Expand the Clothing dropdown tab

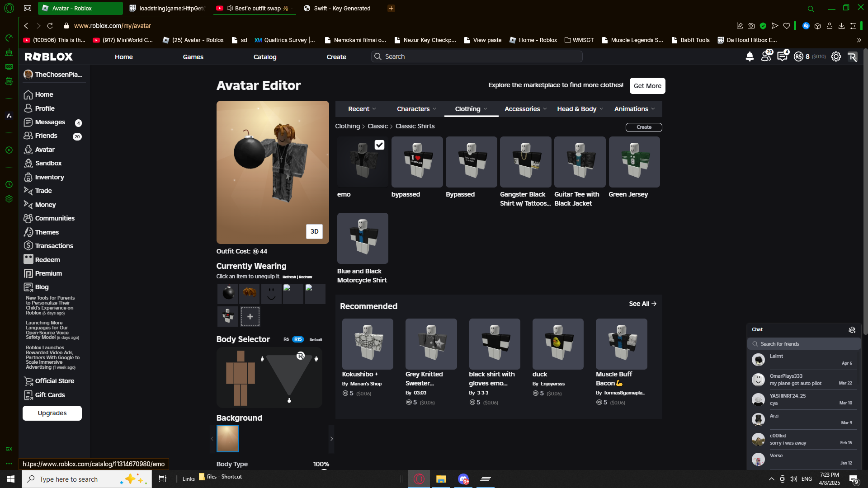471,109
